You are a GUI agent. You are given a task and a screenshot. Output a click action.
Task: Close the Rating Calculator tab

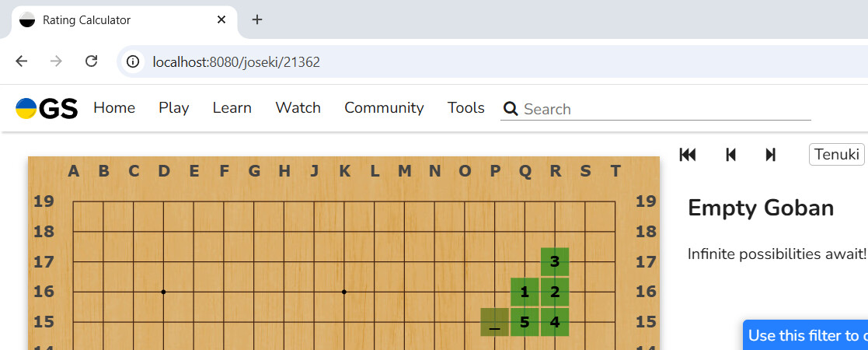click(221, 19)
